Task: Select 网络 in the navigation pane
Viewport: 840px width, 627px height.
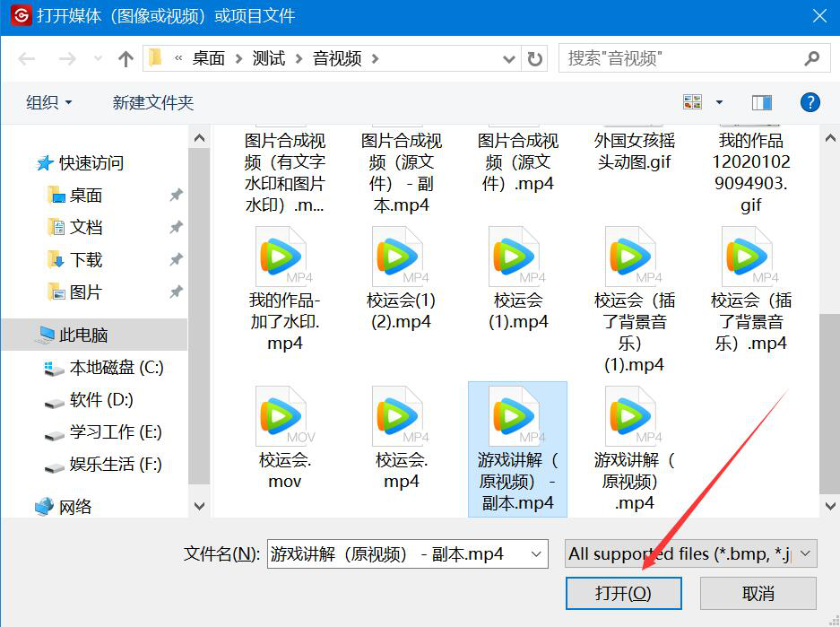Action: click(x=64, y=507)
